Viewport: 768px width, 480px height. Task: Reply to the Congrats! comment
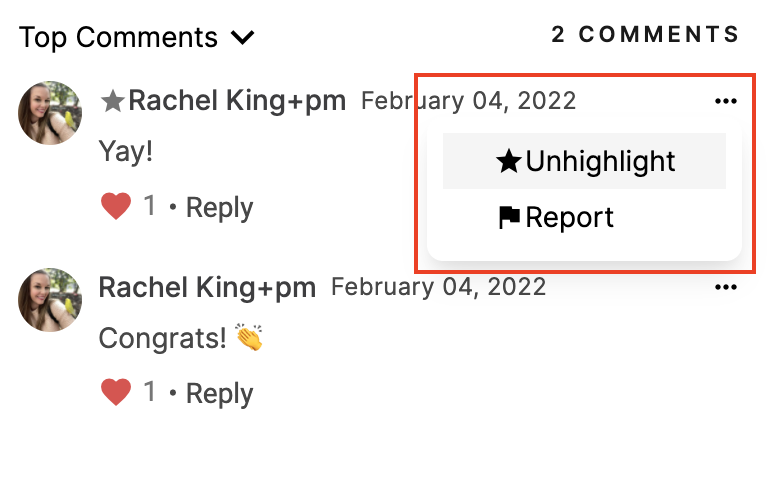219,394
